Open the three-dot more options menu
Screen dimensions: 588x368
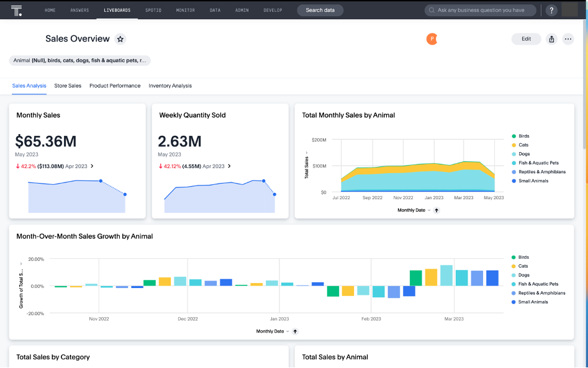point(568,39)
